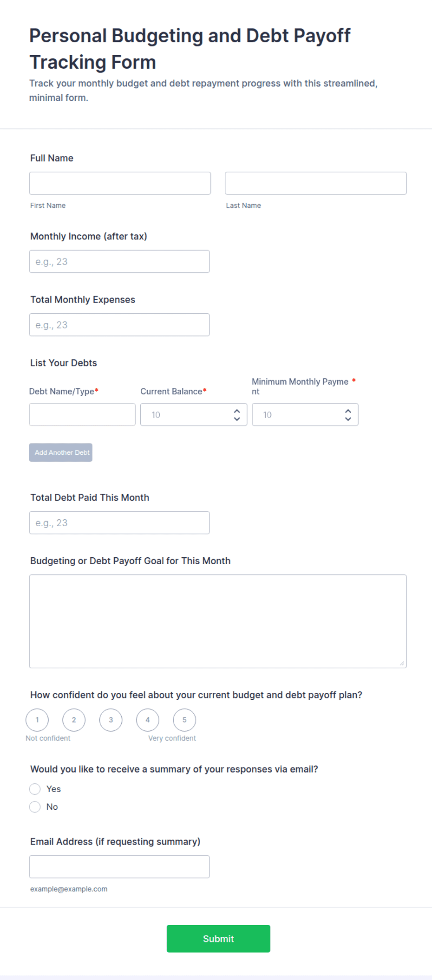Select confidence rating 3

pyautogui.click(x=111, y=720)
